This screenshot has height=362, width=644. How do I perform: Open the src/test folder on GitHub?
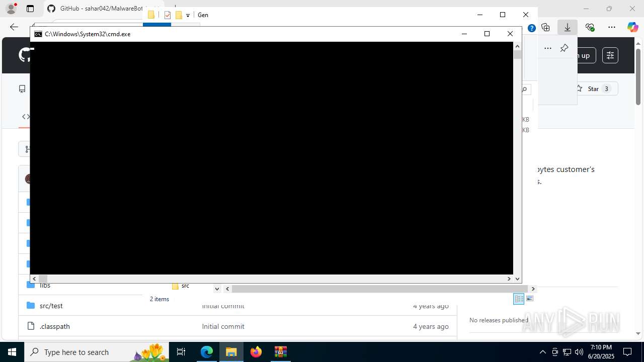tap(51, 306)
